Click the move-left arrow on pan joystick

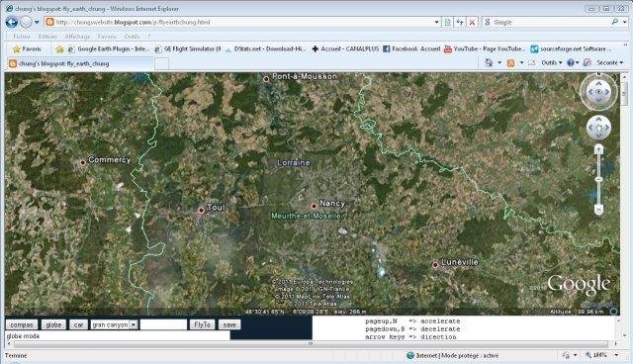[x=590, y=128]
